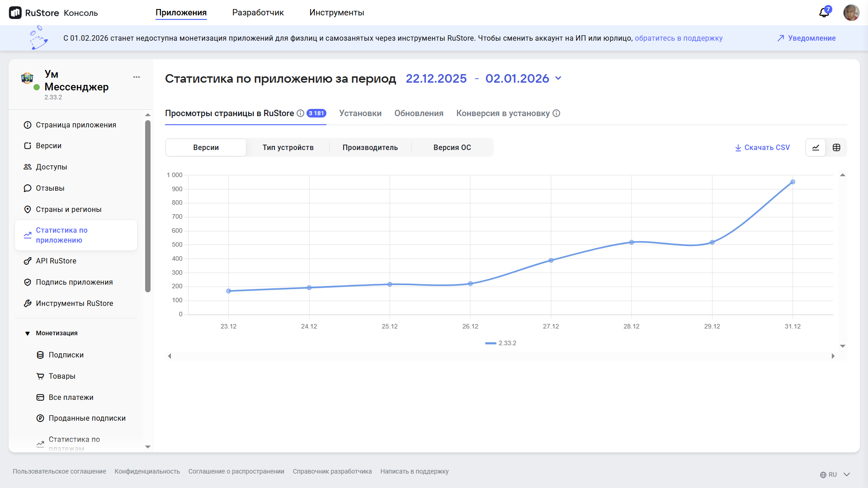Open the notifications bell icon
This screenshot has height=488, width=868.
(x=824, y=13)
